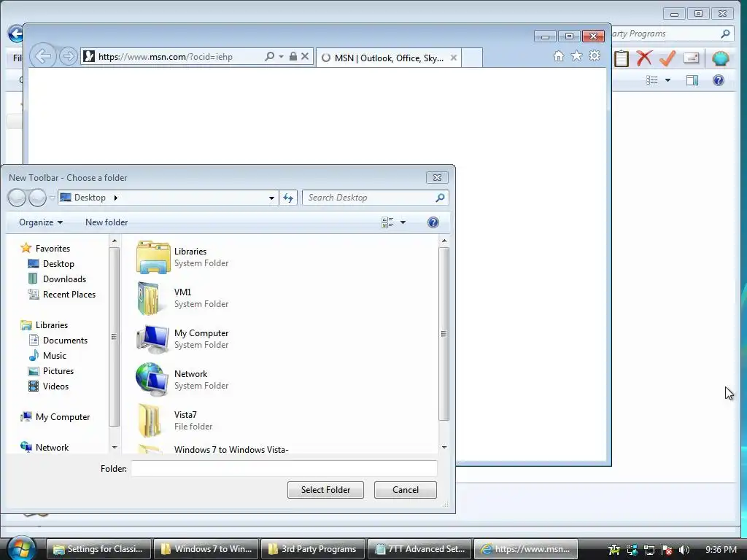The height and width of the screenshot is (560, 747).
Task: Select the Network system folder in file list
Action: [x=183, y=380]
